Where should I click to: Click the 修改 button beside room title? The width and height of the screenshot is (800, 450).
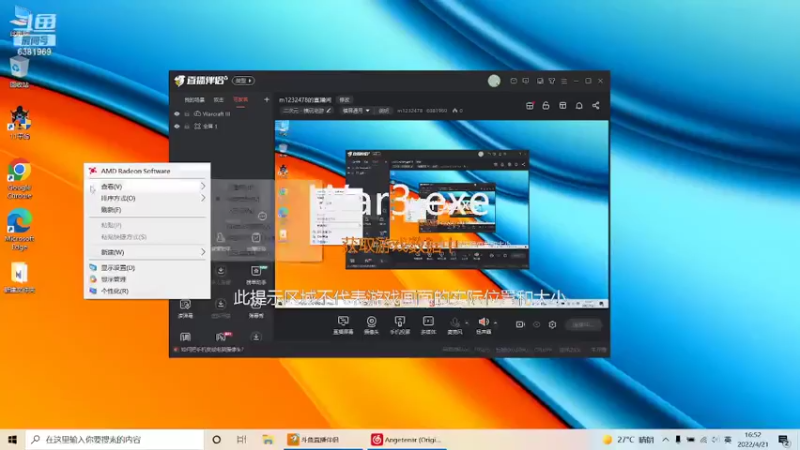(345, 100)
